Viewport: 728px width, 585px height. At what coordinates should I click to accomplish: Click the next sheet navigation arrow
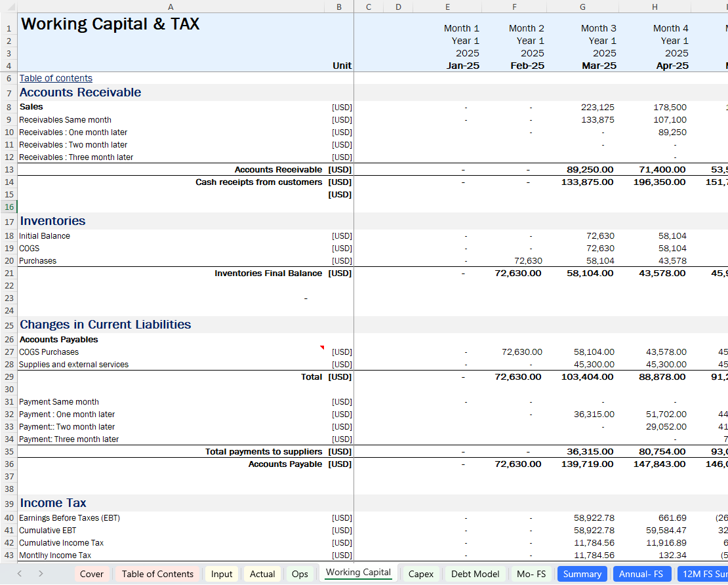pos(41,573)
